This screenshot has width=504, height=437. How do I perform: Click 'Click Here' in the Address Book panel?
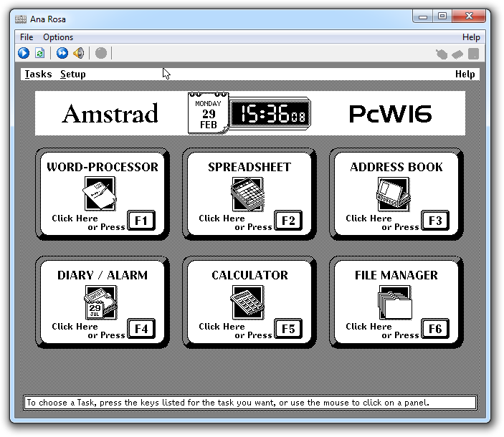(369, 218)
